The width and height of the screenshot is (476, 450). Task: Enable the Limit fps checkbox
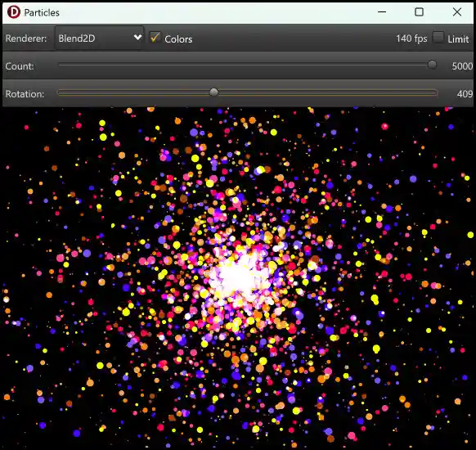(438, 38)
